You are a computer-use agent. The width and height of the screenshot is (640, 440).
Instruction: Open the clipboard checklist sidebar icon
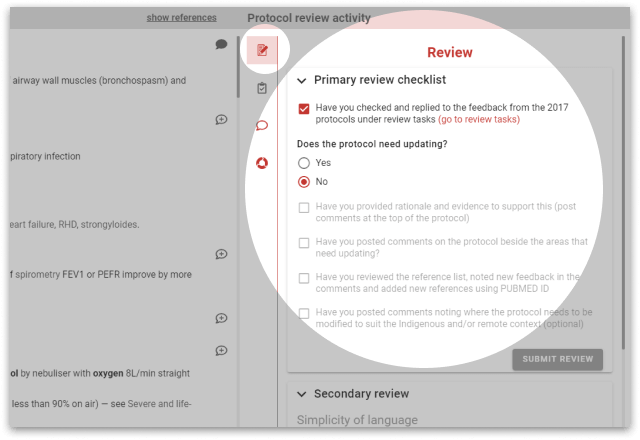pos(262,88)
